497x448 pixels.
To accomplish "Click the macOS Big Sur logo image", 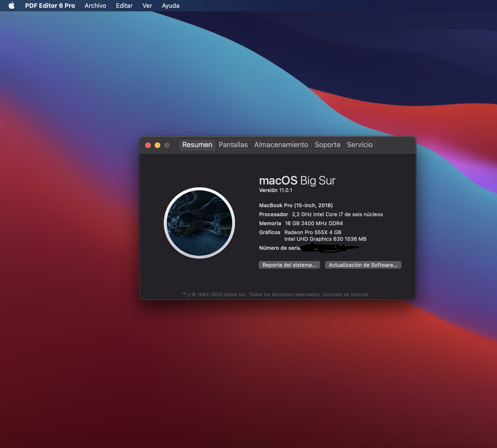I will pyautogui.click(x=199, y=223).
